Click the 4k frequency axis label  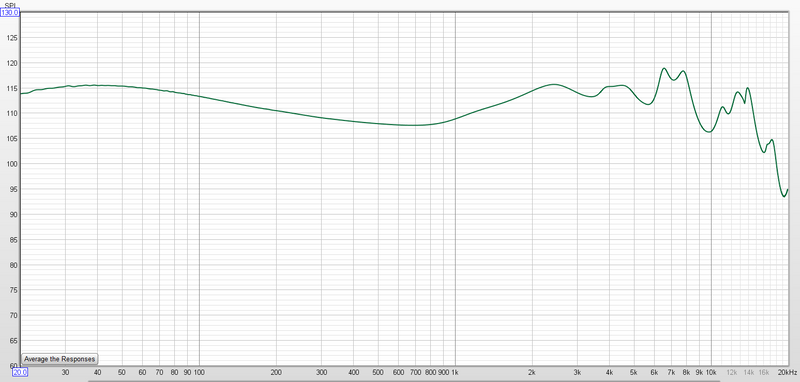[610, 372]
